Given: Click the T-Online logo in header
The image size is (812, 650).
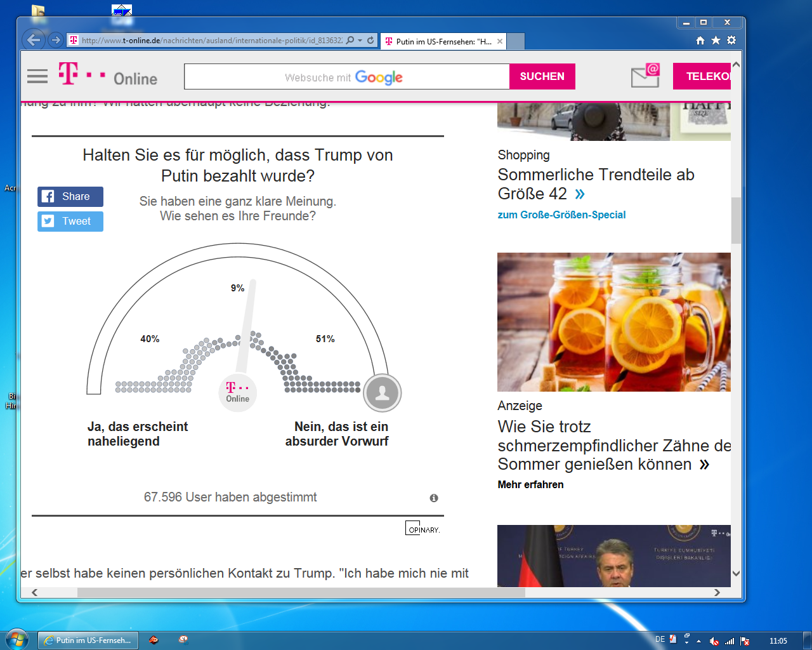Looking at the screenshot, I should (x=108, y=76).
